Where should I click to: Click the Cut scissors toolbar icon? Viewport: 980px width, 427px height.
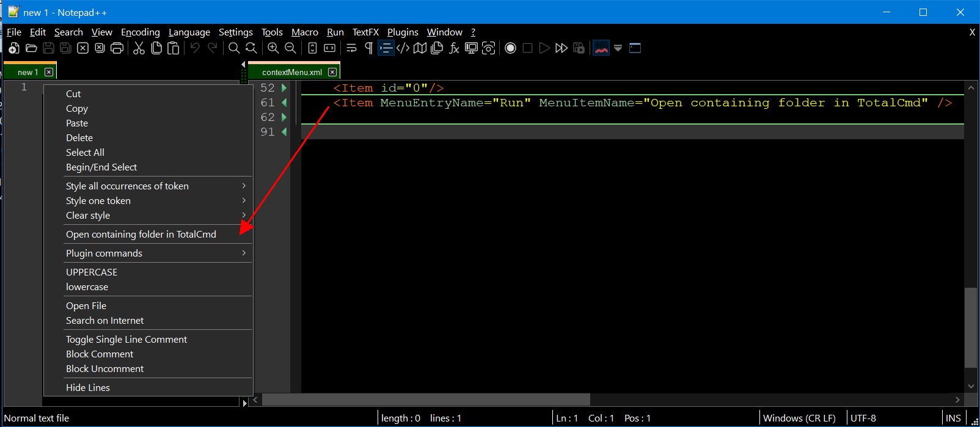139,48
